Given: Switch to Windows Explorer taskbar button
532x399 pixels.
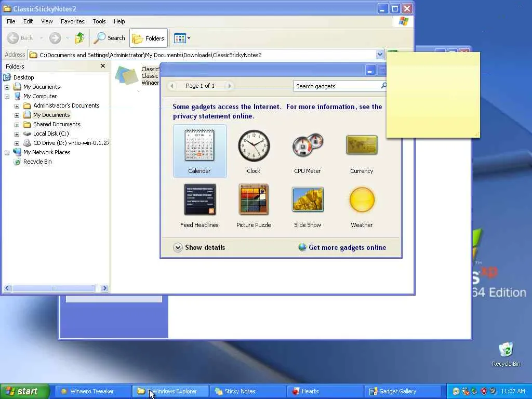Looking at the screenshot, I should coord(170,391).
